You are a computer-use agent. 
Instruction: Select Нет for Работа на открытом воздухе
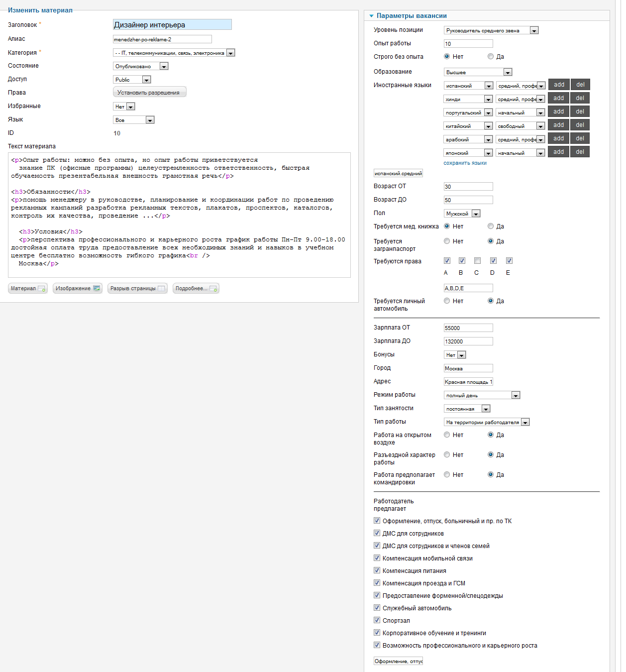click(447, 435)
